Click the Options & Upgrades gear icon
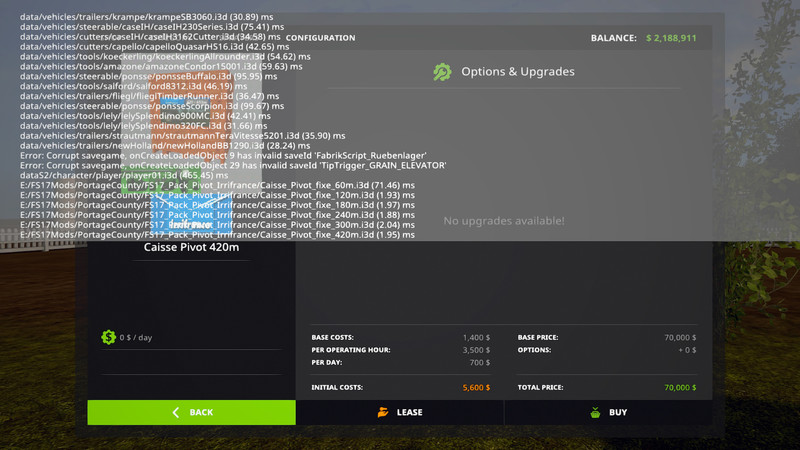800x450 pixels. (x=442, y=72)
